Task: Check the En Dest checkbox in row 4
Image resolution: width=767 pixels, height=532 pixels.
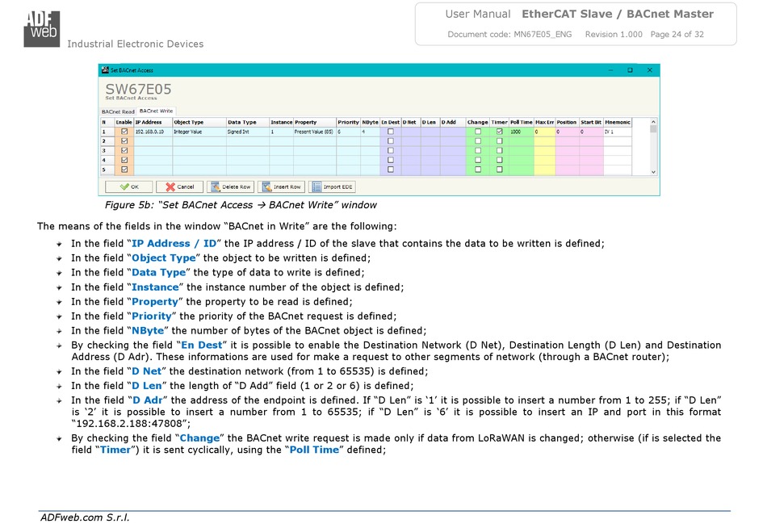Action: click(x=390, y=160)
